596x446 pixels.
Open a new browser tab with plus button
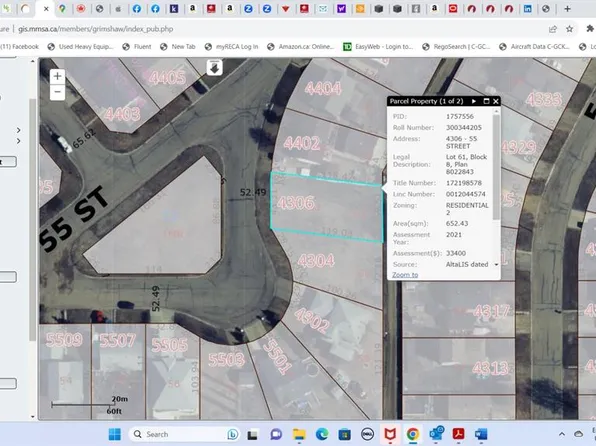coord(567,9)
